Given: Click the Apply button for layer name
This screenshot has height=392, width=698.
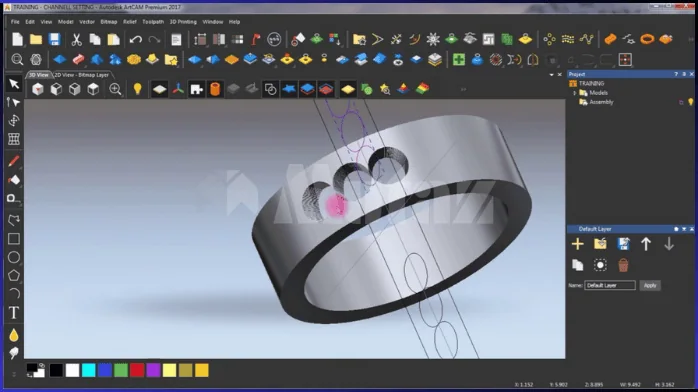Looking at the screenshot, I should click(650, 285).
